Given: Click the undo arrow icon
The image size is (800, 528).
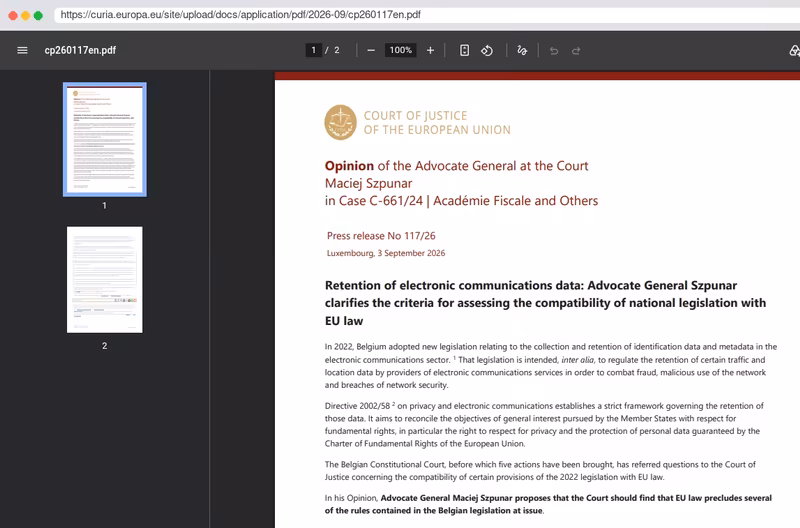Looking at the screenshot, I should [x=554, y=51].
